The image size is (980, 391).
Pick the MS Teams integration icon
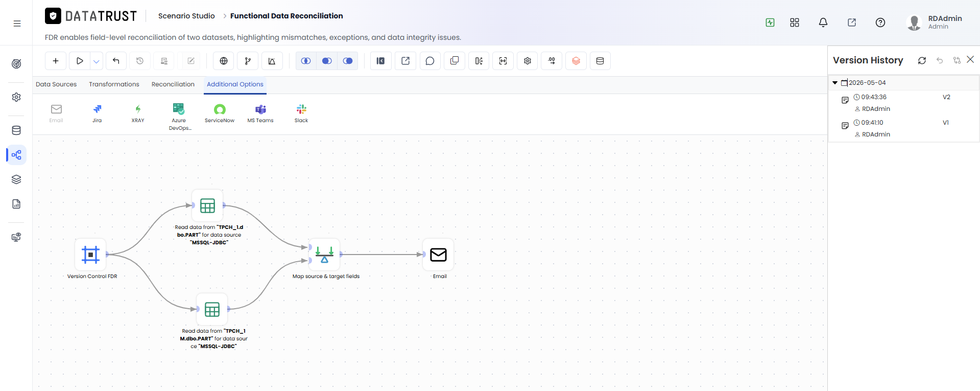tap(260, 113)
